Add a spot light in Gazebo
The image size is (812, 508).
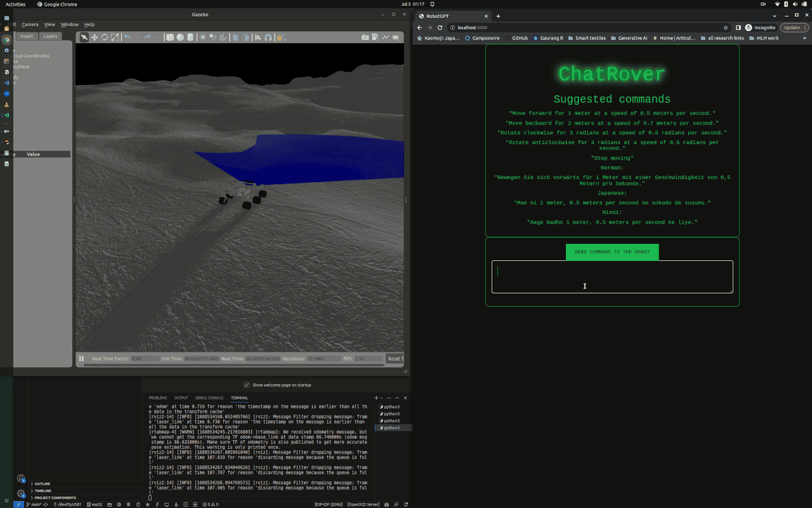point(213,37)
